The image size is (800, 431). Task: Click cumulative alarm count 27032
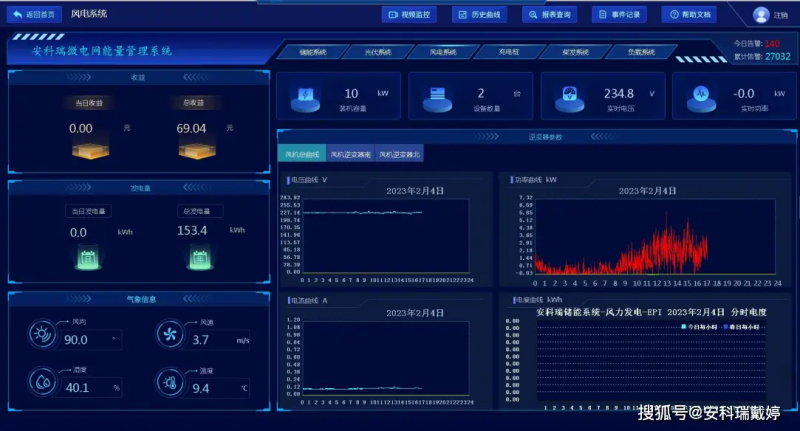coord(778,57)
